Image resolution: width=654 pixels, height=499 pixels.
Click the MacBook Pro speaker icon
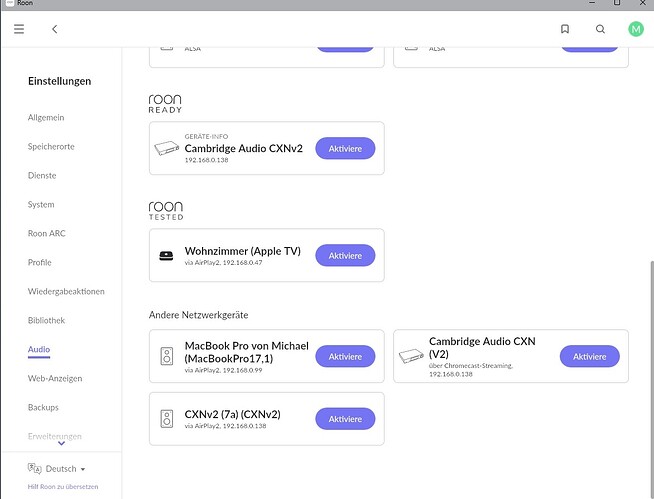tap(166, 356)
